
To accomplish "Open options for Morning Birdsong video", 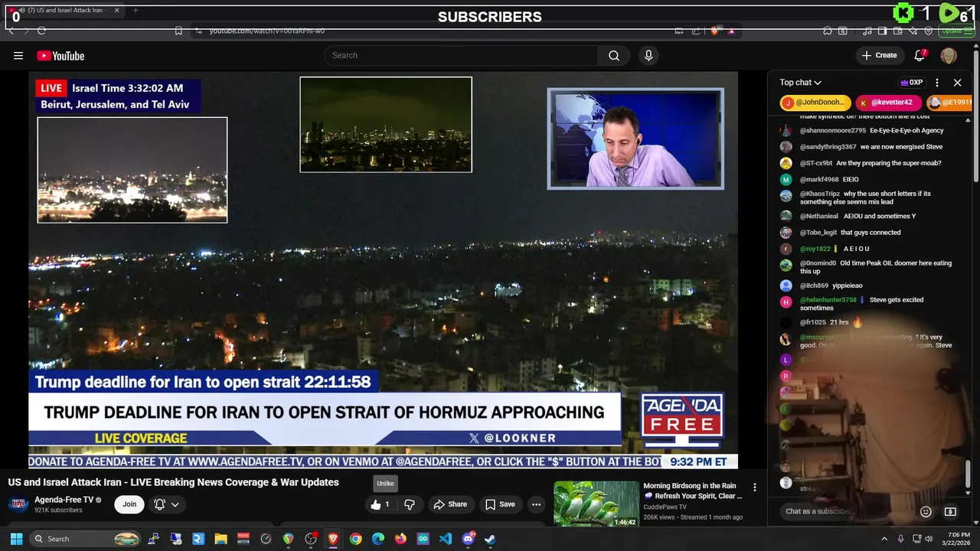I will (754, 487).
